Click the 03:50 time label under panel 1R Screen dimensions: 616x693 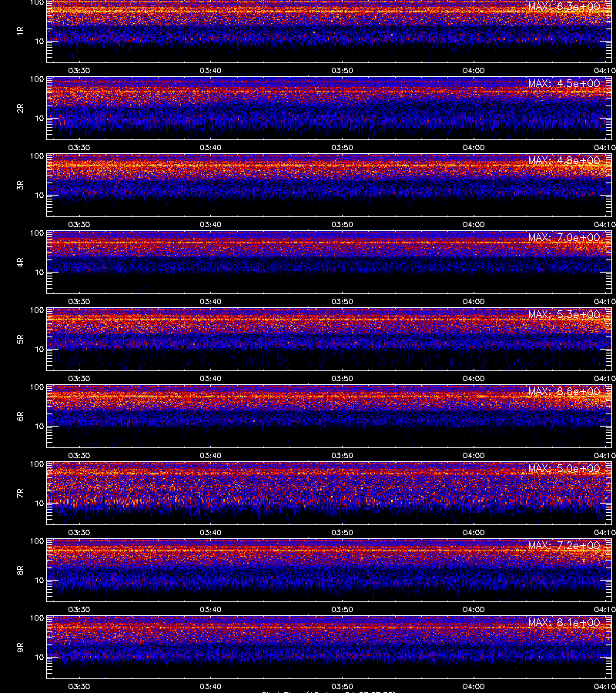pyautogui.click(x=342, y=70)
